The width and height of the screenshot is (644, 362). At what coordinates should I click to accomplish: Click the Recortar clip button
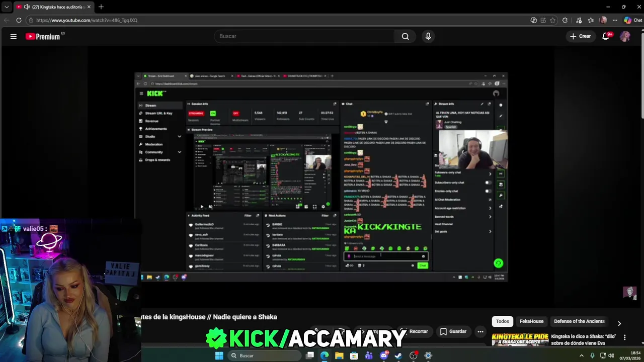(415, 331)
